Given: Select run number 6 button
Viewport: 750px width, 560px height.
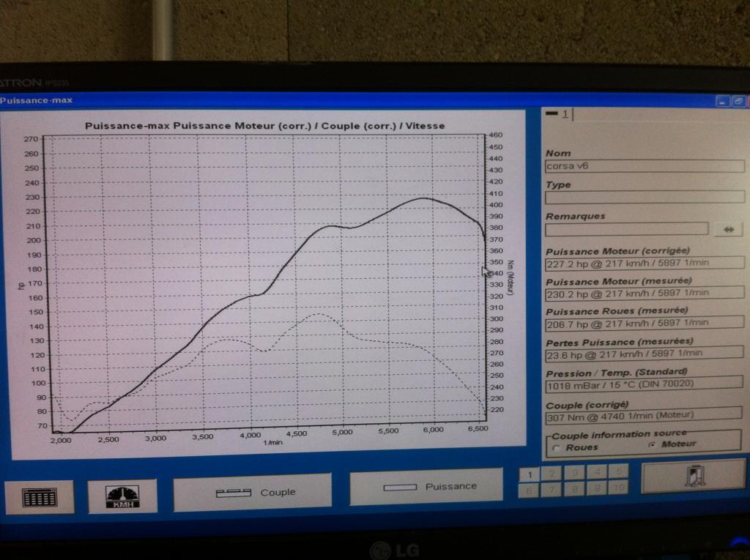Looking at the screenshot, I should coord(529,490).
